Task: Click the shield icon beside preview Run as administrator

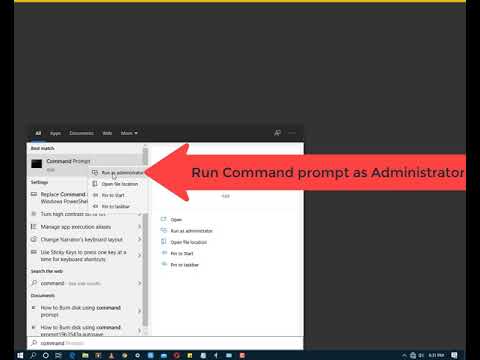Action: (164, 230)
